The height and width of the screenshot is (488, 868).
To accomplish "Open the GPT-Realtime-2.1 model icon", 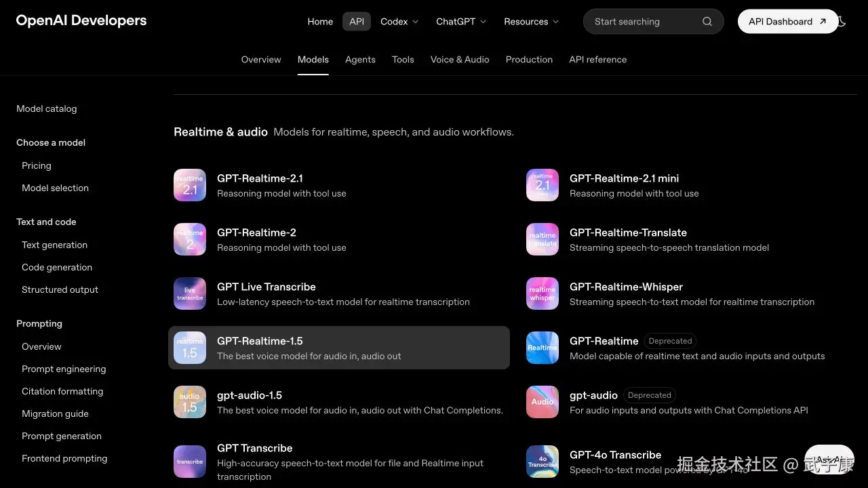I will 190,185.
